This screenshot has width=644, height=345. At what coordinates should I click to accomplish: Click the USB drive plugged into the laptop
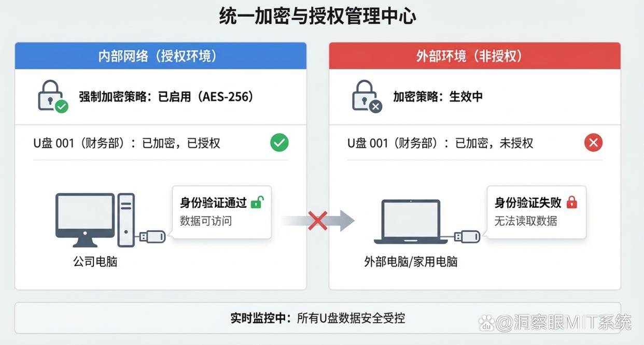(x=466, y=236)
